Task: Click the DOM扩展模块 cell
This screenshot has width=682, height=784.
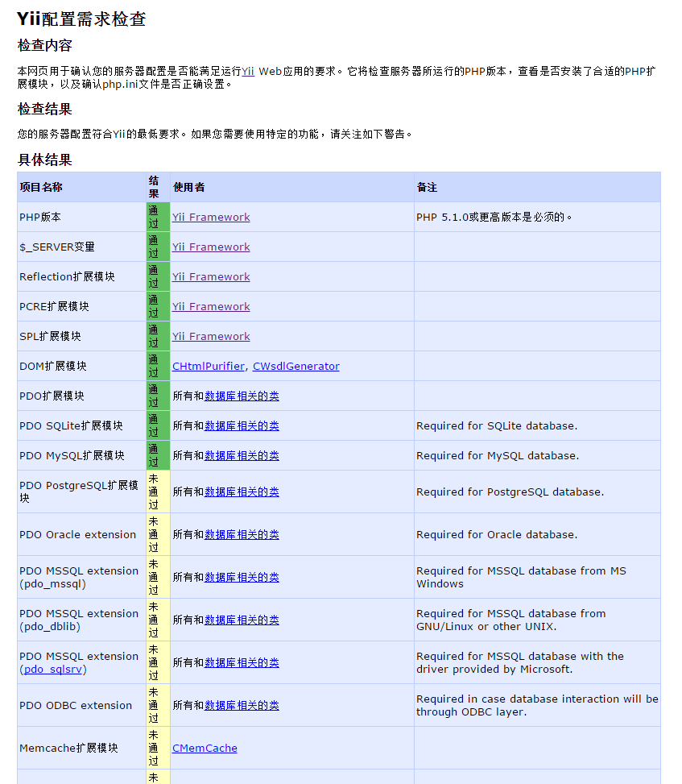Action: coord(81,366)
